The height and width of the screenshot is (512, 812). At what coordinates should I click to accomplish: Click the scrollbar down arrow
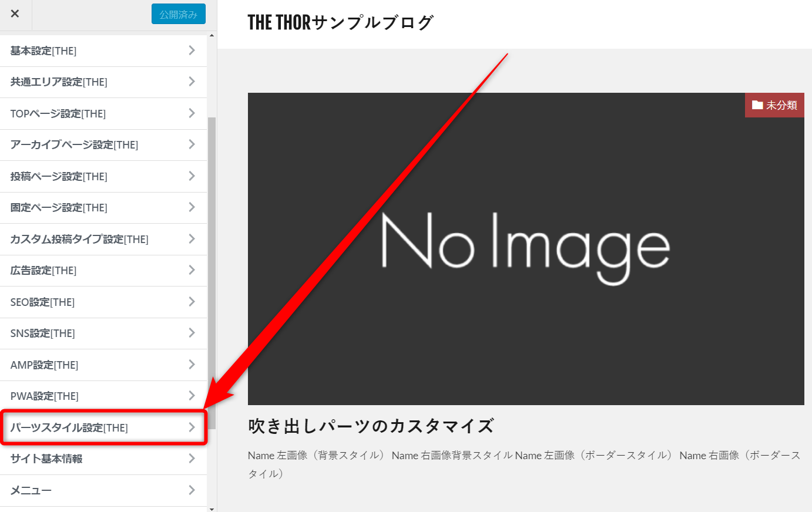tap(212, 509)
